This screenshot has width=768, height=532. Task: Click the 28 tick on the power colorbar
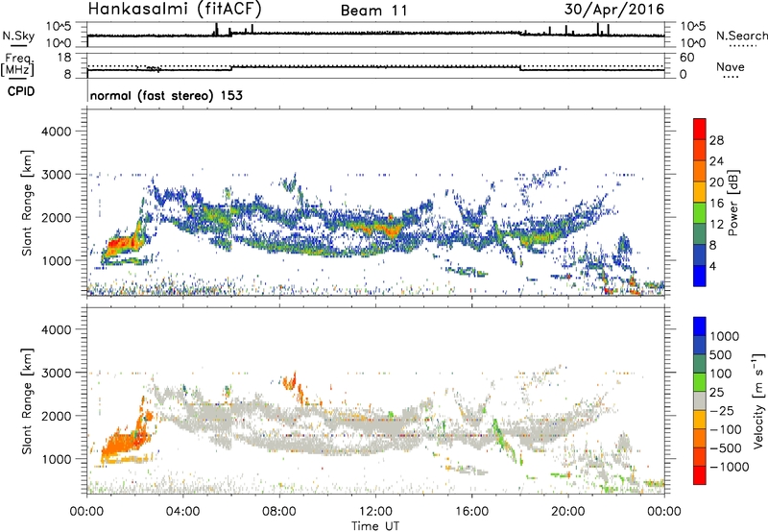(716, 140)
